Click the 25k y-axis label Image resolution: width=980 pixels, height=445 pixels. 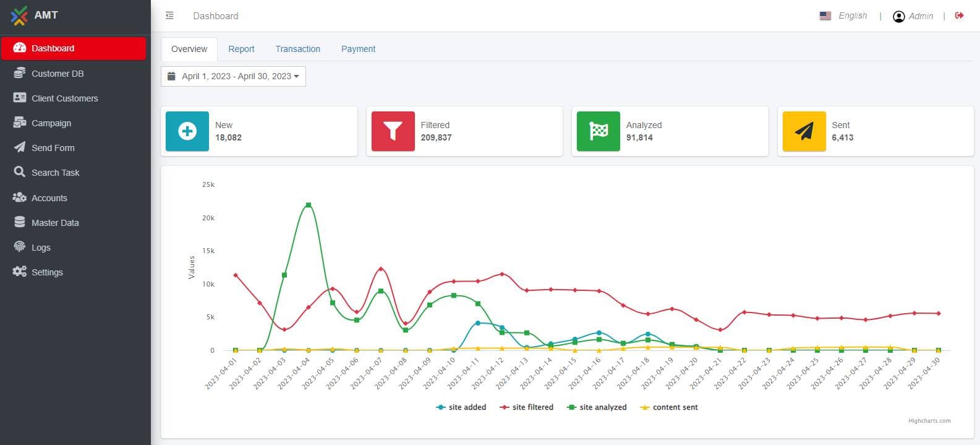click(x=208, y=184)
